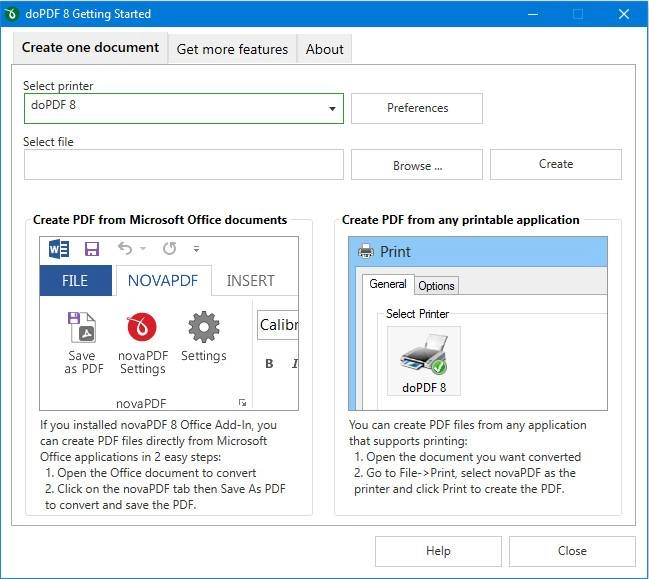Select the INSERT ribbon tab
The height and width of the screenshot is (579, 649).
(x=250, y=281)
